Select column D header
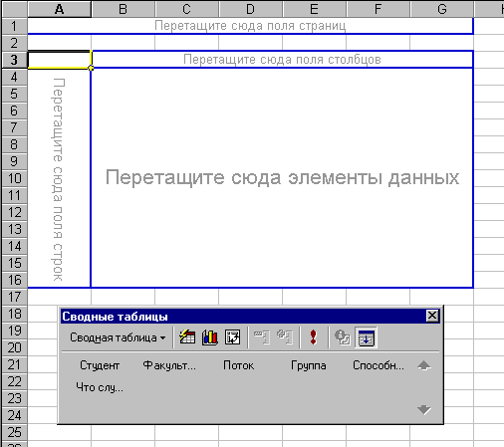504x447 pixels. (250, 9)
